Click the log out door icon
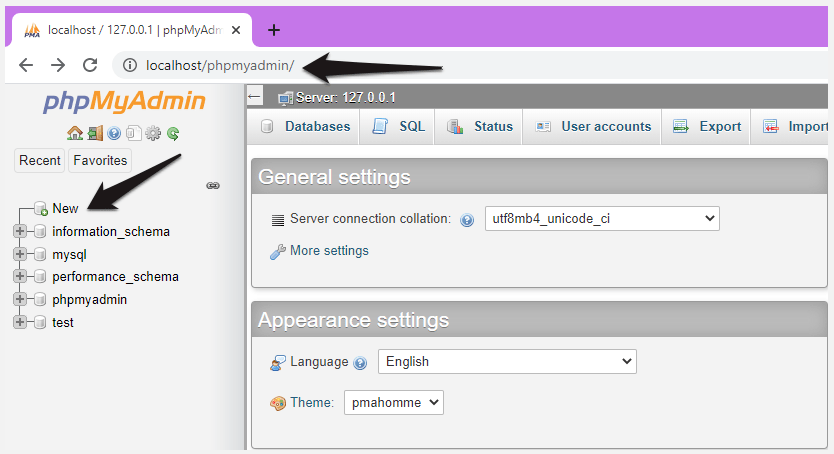Viewport: 834px width, 454px height. (x=95, y=133)
